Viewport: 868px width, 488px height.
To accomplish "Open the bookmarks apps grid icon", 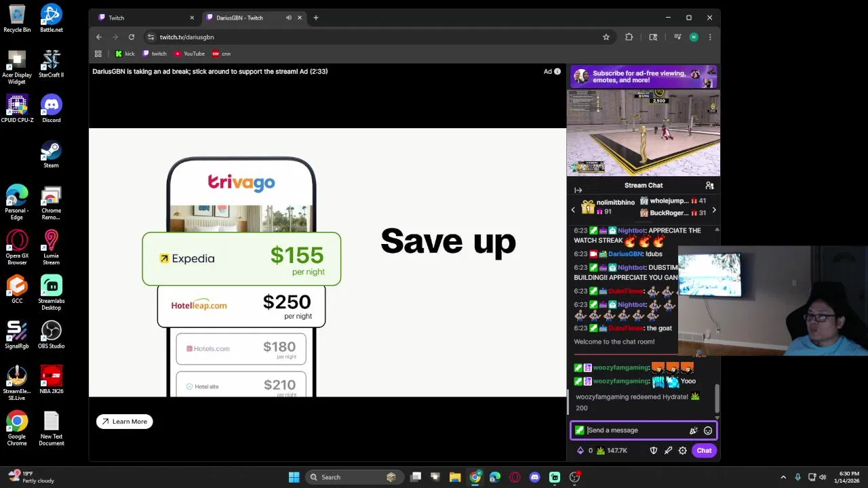I will pyautogui.click(x=98, y=54).
